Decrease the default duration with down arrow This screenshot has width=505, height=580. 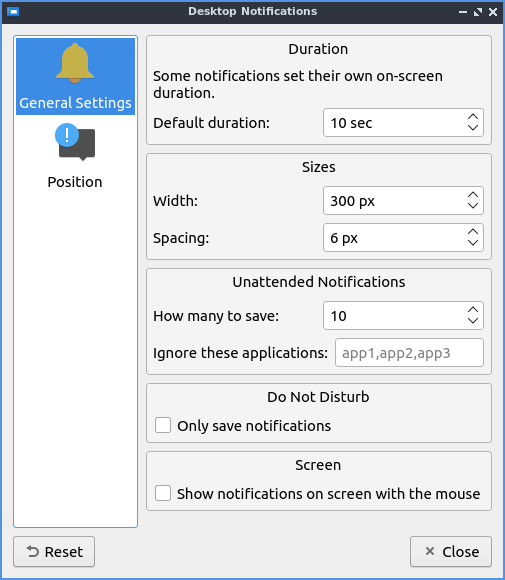click(473, 128)
